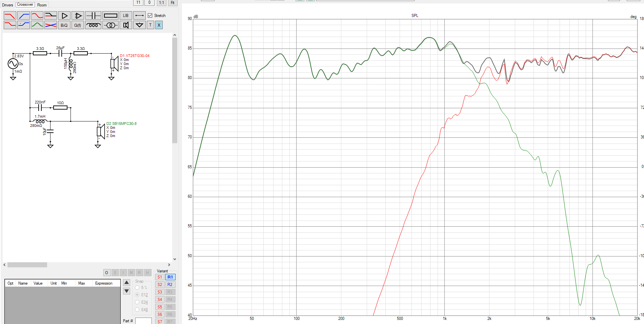The image size is (644, 324).
Task: Insert blue high shelf filter block
Action: click(x=23, y=25)
